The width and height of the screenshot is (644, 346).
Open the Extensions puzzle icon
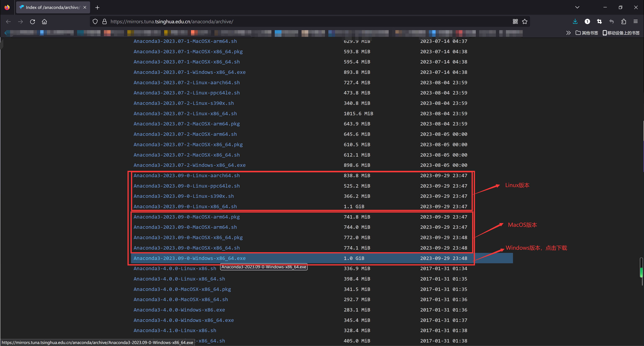coord(624,22)
